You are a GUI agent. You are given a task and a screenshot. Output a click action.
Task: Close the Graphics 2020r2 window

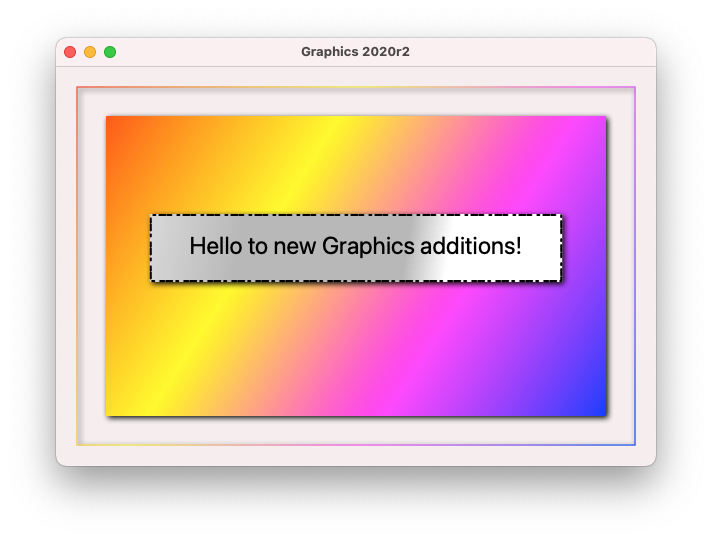pyautogui.click(x=70, y=52)
